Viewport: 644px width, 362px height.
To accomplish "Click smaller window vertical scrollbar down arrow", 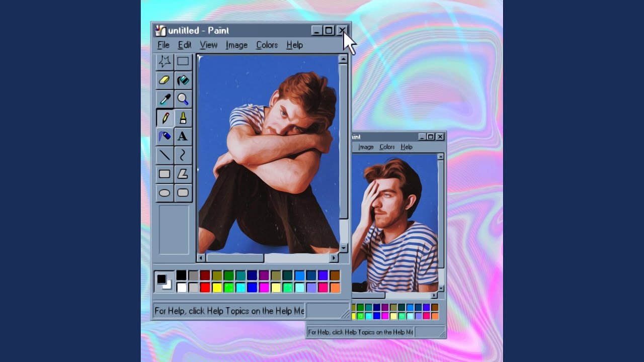I will tap(441, 288).
